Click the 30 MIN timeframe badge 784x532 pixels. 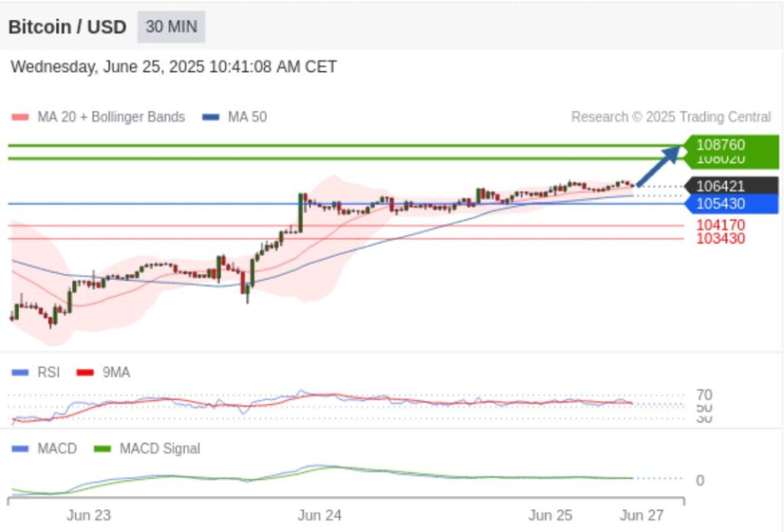[171, 27]
